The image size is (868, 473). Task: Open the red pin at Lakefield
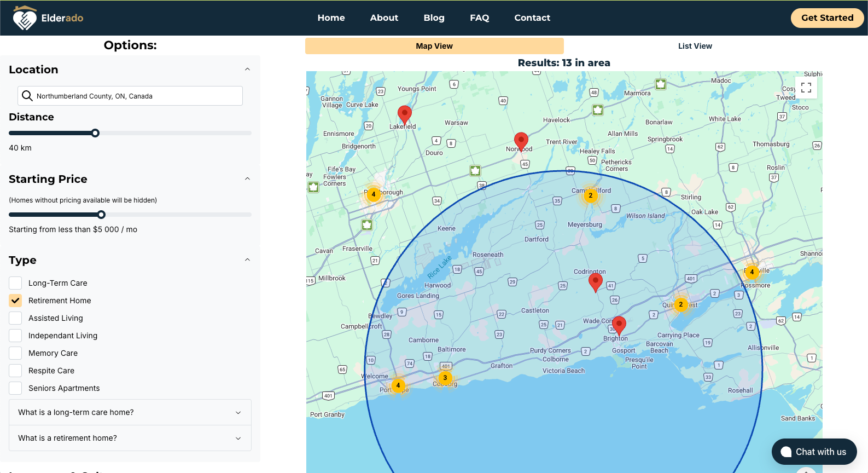pyautogui.click(x=405, y=116)
